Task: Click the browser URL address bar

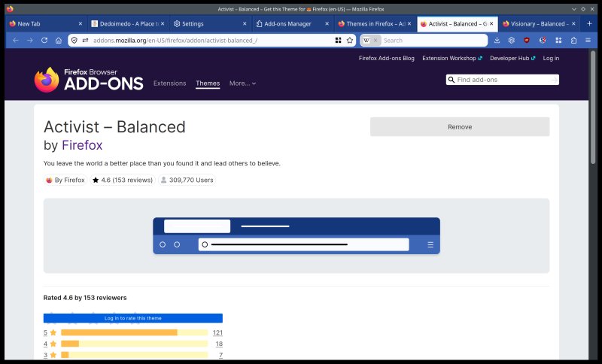Action: click(x=213, y=41)
